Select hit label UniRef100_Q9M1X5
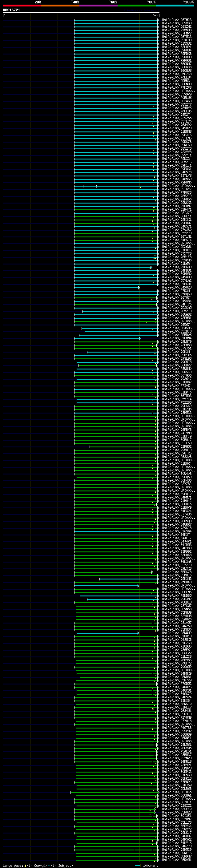The height and width of the screenshot is (868, 197). [177, 355]
